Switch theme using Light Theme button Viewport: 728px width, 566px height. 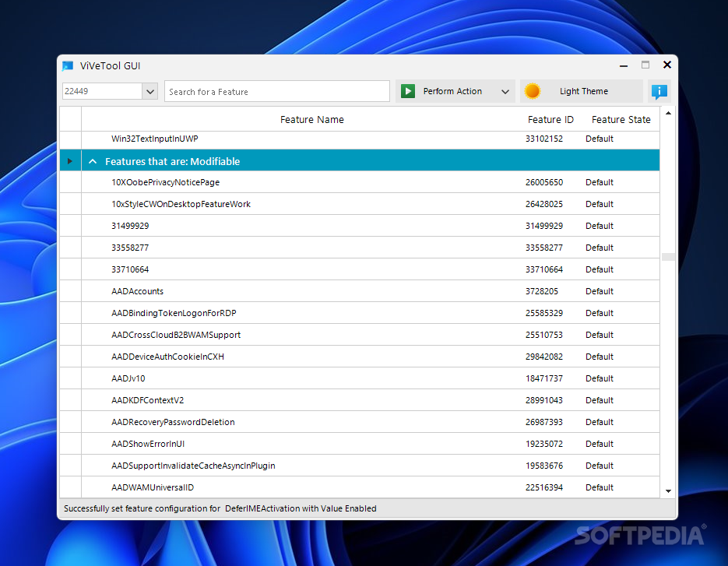[x=582, y=91]
